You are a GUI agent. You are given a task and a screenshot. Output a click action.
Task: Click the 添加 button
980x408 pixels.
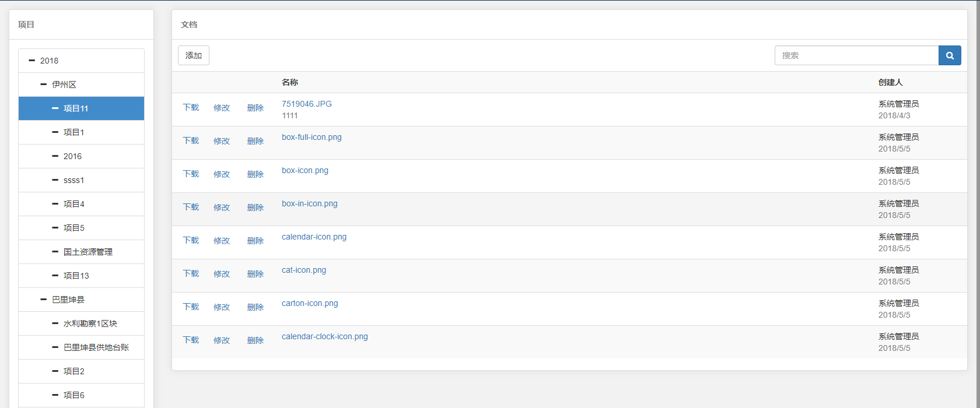(194, 56)
